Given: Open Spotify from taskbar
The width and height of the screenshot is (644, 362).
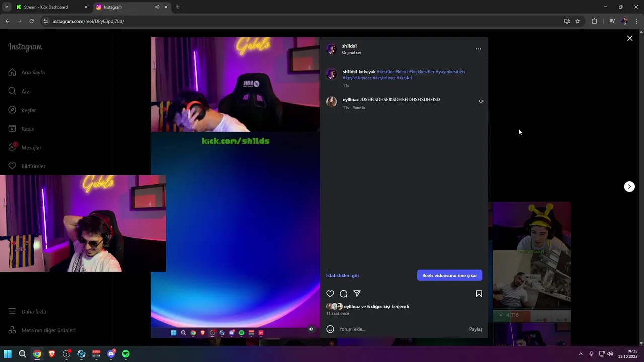Looking at the screenshot, I should (x=126, y=354).
